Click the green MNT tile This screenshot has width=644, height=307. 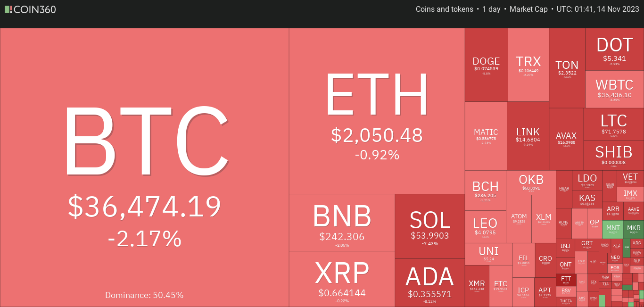pyautogui.click(x=613, y=229)
